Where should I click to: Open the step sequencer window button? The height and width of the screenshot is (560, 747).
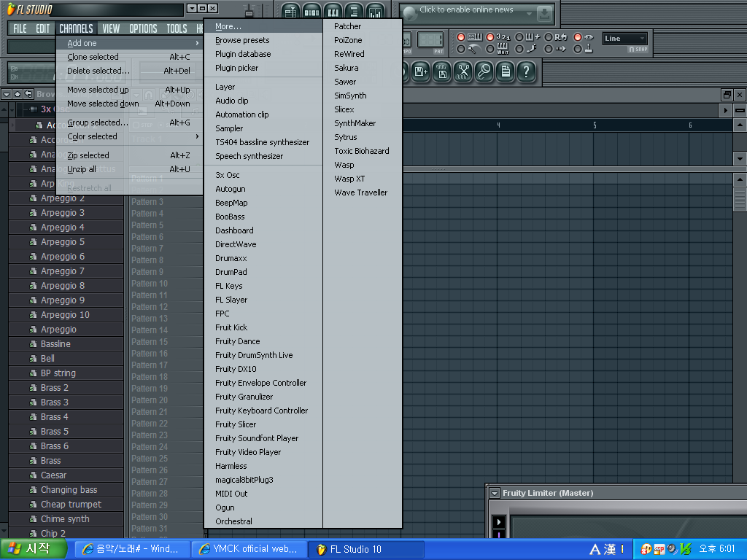click(311, 12)
